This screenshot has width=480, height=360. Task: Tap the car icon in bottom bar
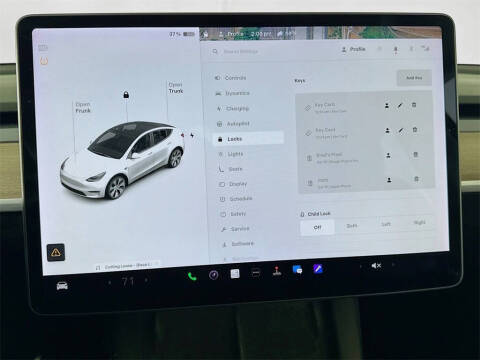62,286
